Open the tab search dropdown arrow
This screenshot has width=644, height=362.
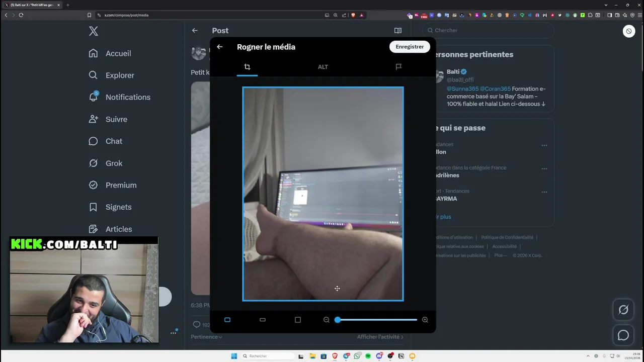point(606,5)
